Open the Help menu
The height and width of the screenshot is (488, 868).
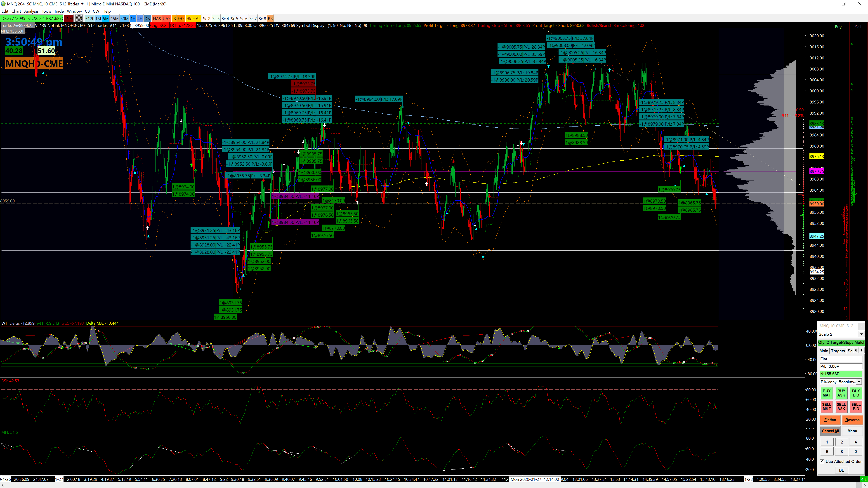106,11
